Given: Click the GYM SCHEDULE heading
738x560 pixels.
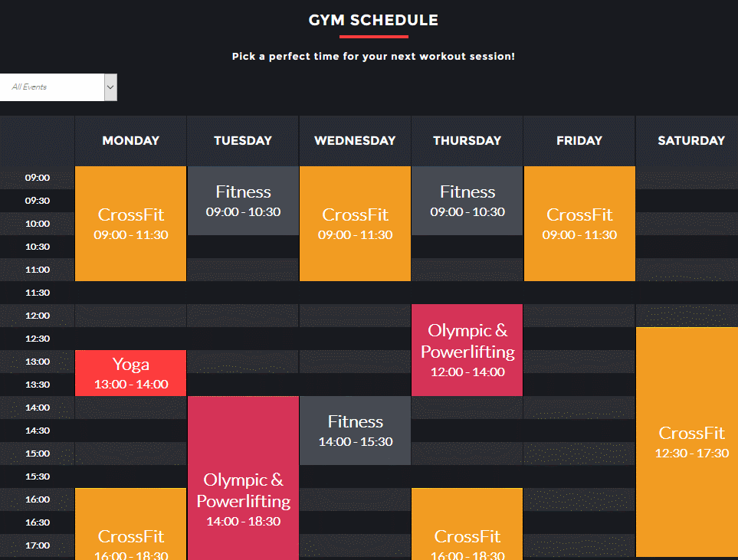Looking at the screenshot, I should point(373,20).
